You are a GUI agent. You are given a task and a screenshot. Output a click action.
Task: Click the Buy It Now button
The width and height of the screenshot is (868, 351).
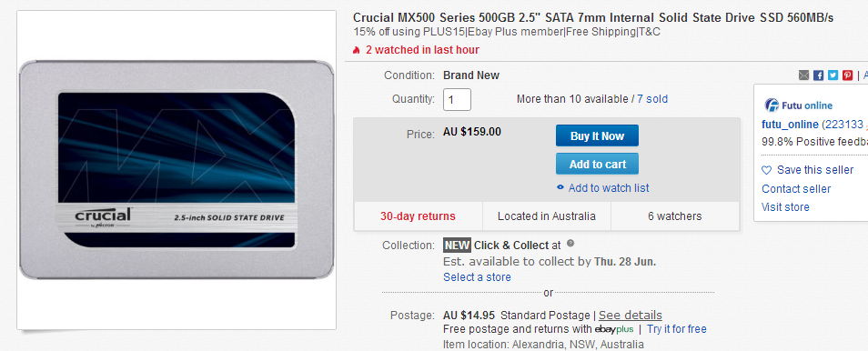tap(597, 135)
